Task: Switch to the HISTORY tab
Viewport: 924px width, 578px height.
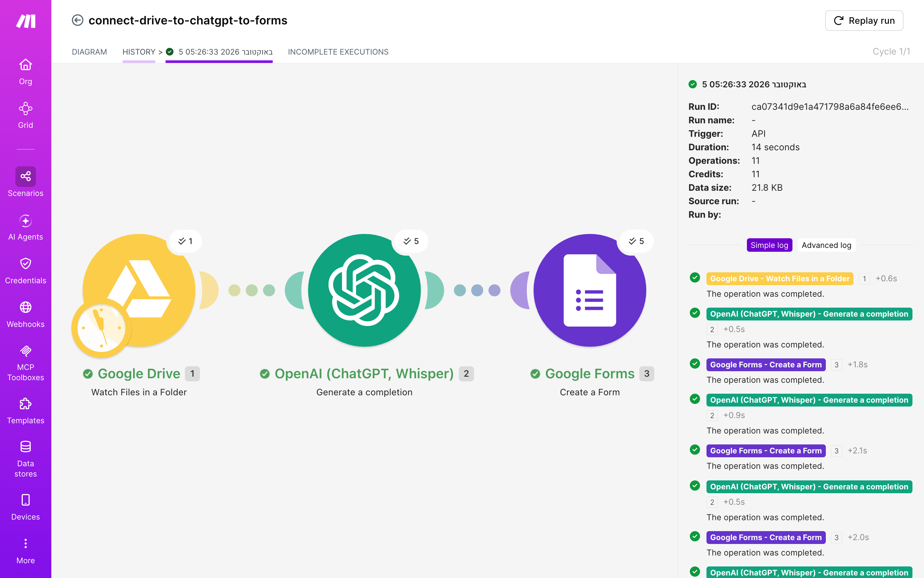Action: pyautogui.click(x=139, y=52)
